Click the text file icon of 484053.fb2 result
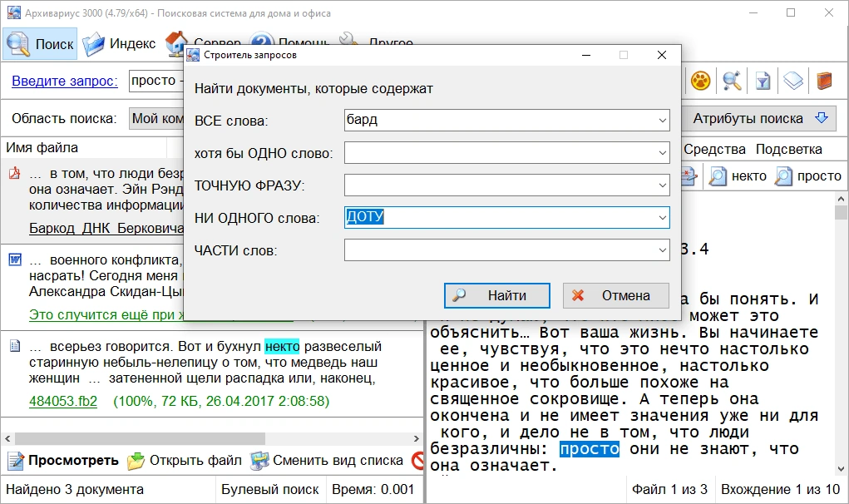The width and height of the screenshot is (849, 504). click(15, 346)
